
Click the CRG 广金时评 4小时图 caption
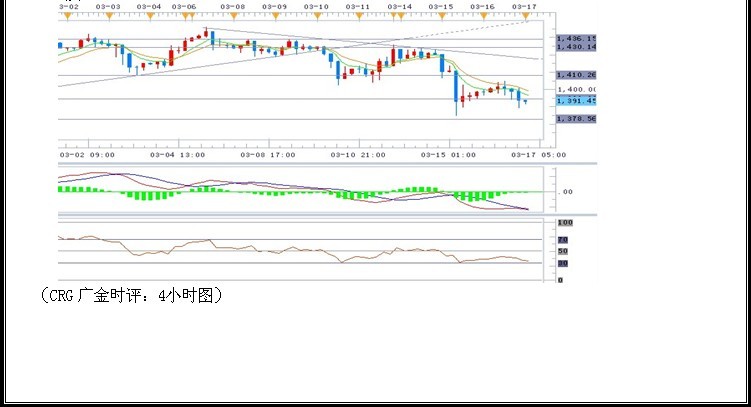[132, 295]
